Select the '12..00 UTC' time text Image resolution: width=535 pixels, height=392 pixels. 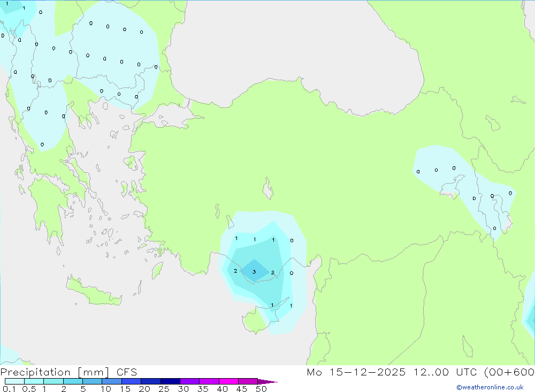point(446,372)
